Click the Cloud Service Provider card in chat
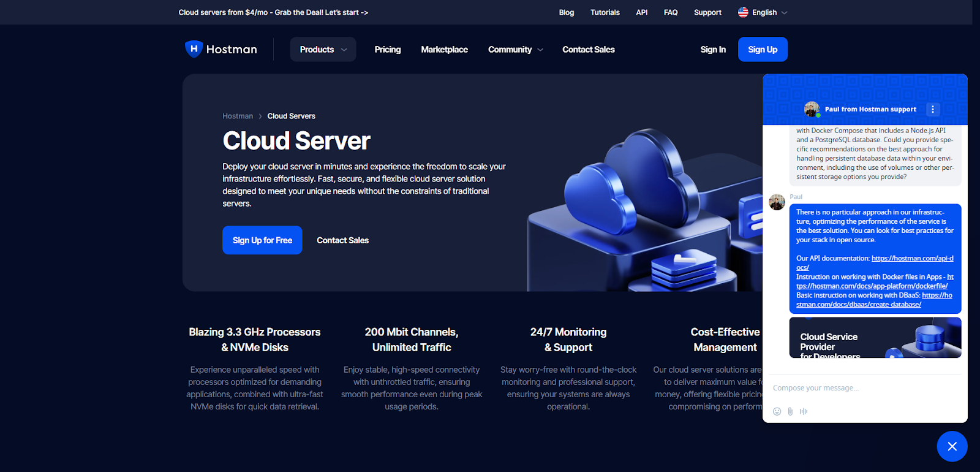This screenshot has width=980, height=472. 875,338
